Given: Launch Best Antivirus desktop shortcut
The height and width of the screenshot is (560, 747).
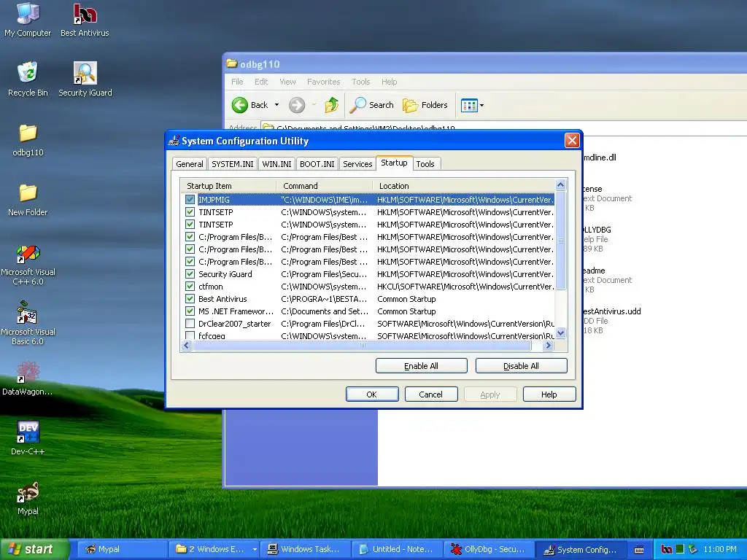Looking at the screenshot, I should (85, 20).
